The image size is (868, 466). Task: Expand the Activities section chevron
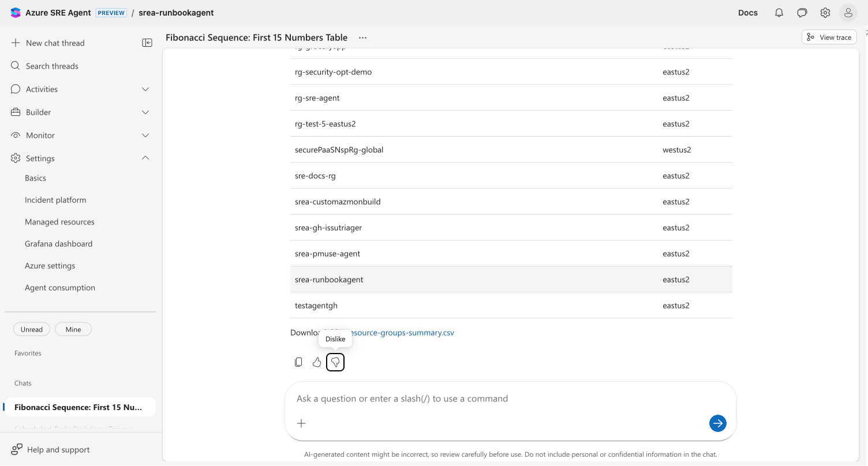[x=145, y=89]
